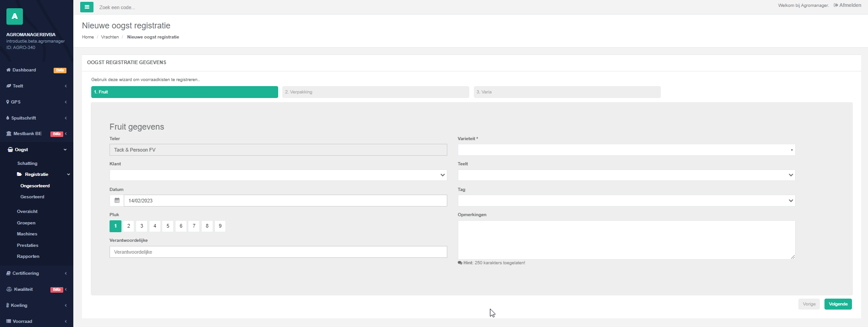Viewport: 868px width, 327px height.
Task: Switch to wizard step 3. Varia
Action: [x=567, y=92]
